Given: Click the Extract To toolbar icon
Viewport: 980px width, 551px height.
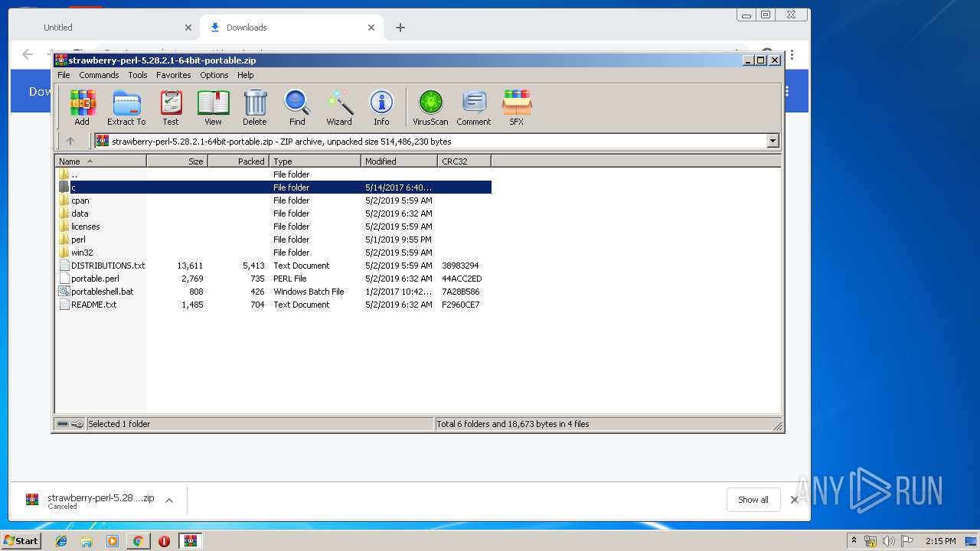Looking at the screenshot, I should 126,107.
